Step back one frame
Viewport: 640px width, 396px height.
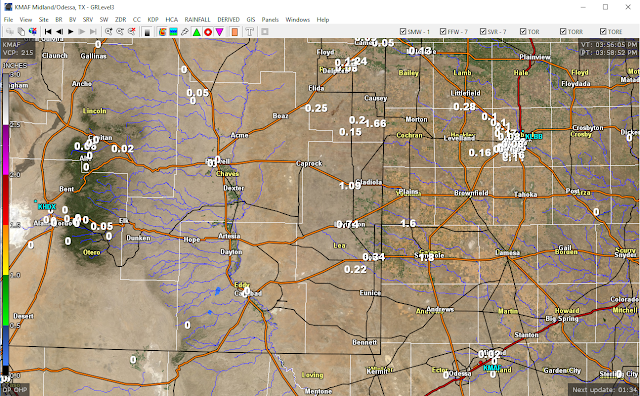[59, 31]
